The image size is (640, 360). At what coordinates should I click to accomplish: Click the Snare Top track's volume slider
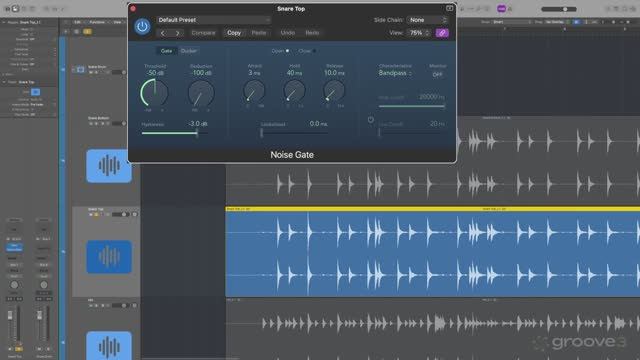[120, 214]
